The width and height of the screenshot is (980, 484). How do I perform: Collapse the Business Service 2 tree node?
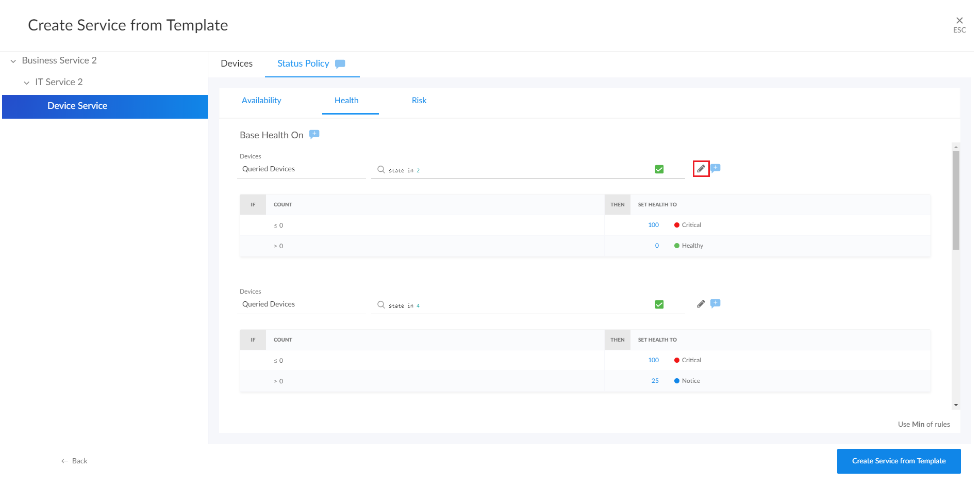(13, 61)
